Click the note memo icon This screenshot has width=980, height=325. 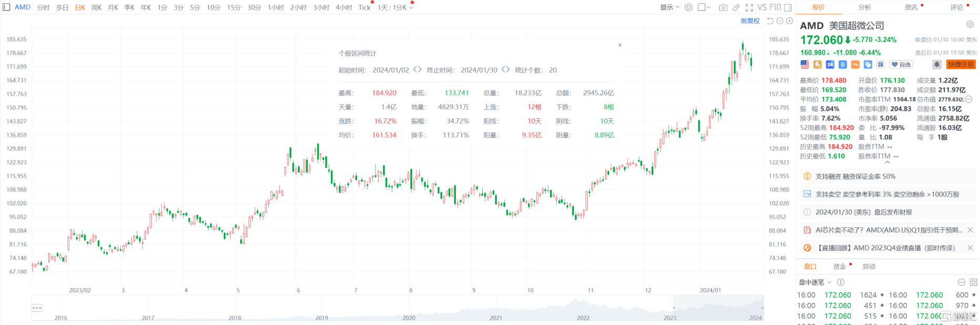881,64
